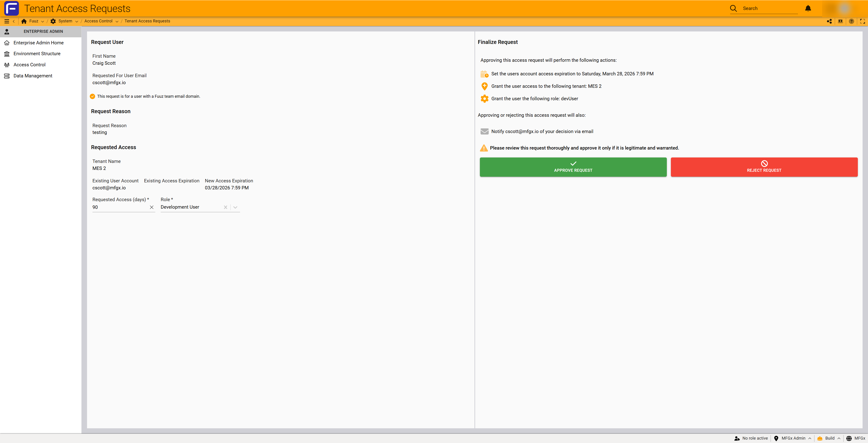Image resolution: width=868 pixels, height=443 pixels.
Task: Click the MFGx globe icon
Action: (x=849, y=438)
